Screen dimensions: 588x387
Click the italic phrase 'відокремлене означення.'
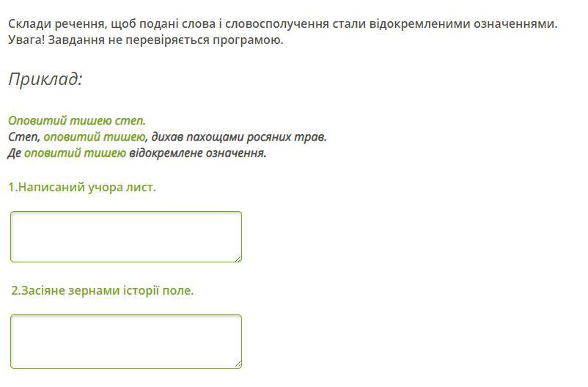(x=198, y=153)
